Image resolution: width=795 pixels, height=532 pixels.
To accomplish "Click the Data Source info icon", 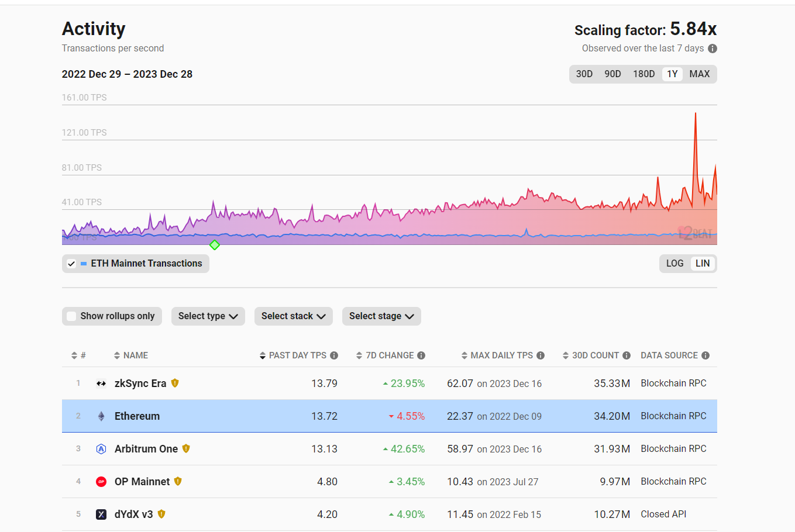I will (x=705, y=355).
